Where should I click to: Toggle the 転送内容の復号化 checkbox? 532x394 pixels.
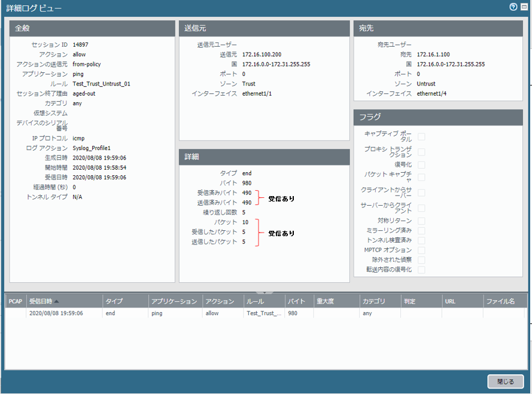point(421,270)
